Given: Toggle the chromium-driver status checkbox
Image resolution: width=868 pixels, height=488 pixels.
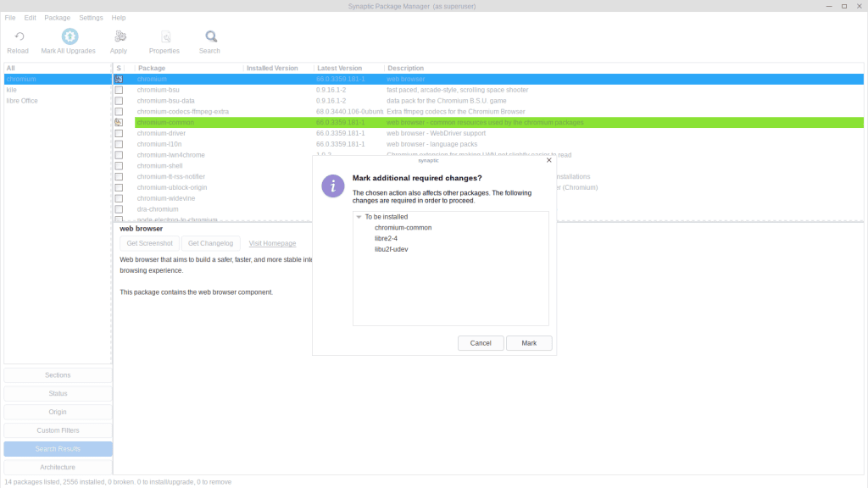Looking at the screenshot, I should tap(119, 133).
